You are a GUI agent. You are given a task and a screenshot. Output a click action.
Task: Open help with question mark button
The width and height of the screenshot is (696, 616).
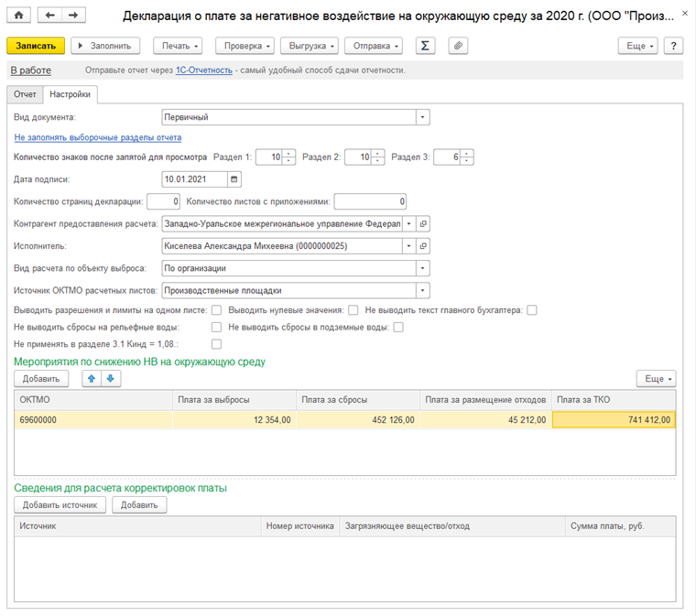coord(673,46)
